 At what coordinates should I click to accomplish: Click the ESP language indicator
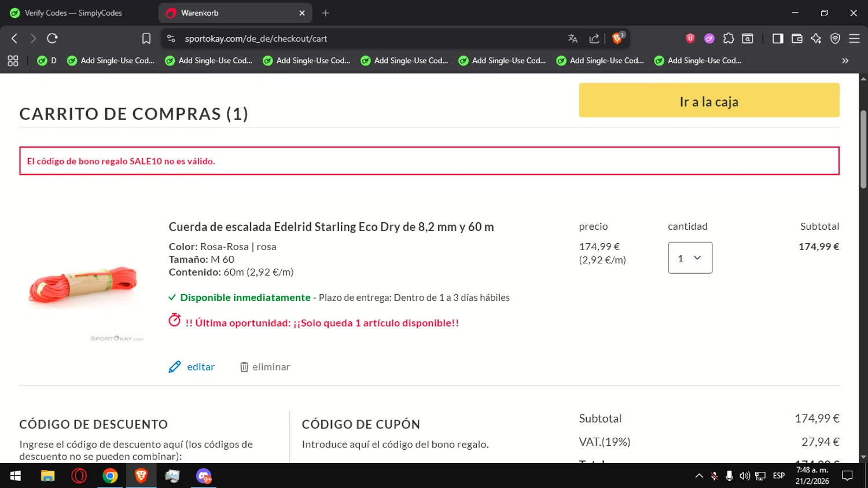779,476
